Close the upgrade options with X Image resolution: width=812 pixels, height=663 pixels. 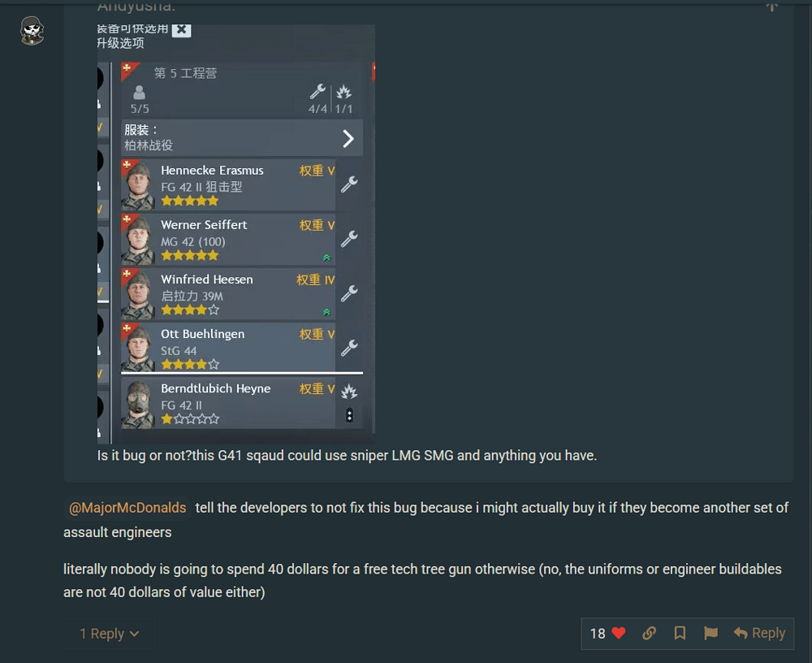click(181, 30)
